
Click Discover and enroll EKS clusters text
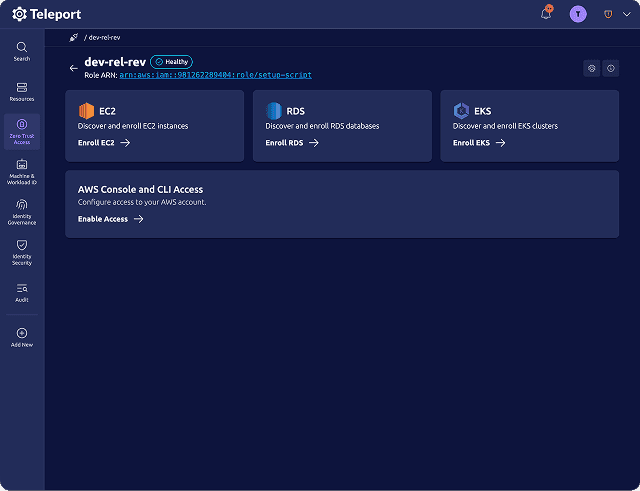point(505,126)
